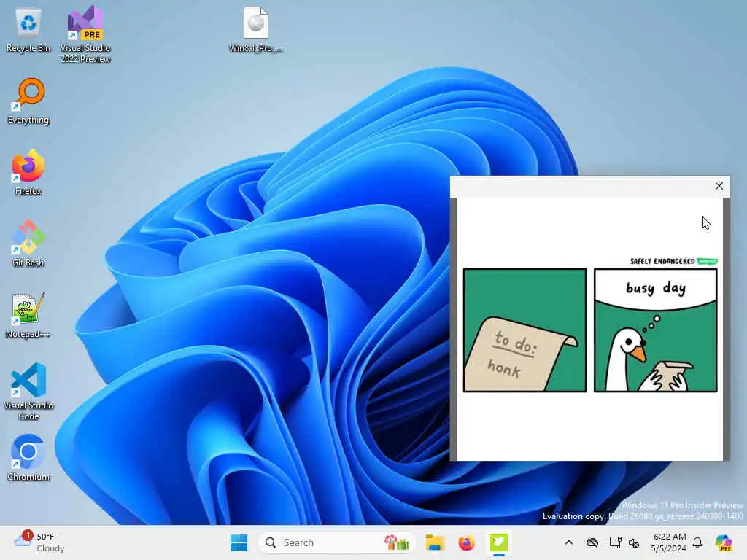Launch Firefox from desktop shortcut
Screen dimensions: 747x560
tap(28, 172)
